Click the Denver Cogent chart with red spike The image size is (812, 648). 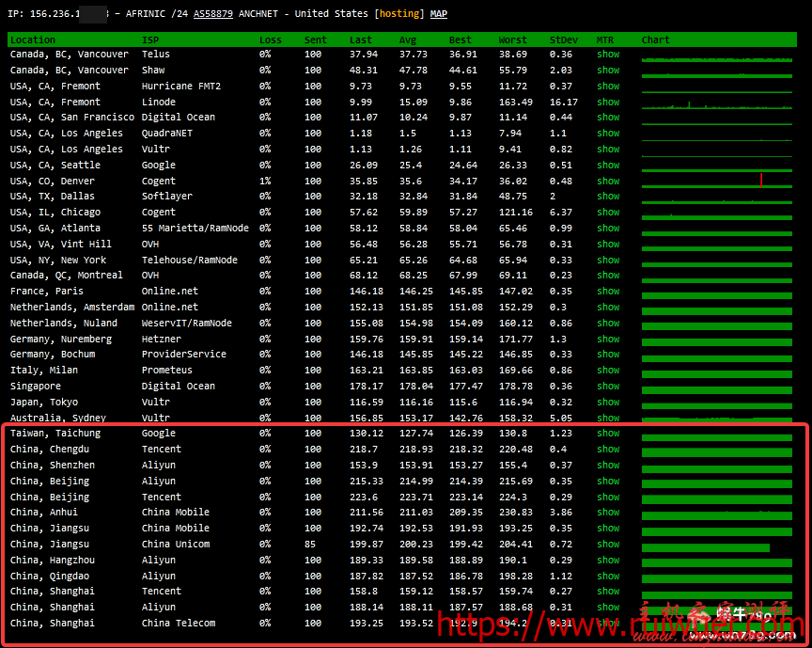pos(717,181)
